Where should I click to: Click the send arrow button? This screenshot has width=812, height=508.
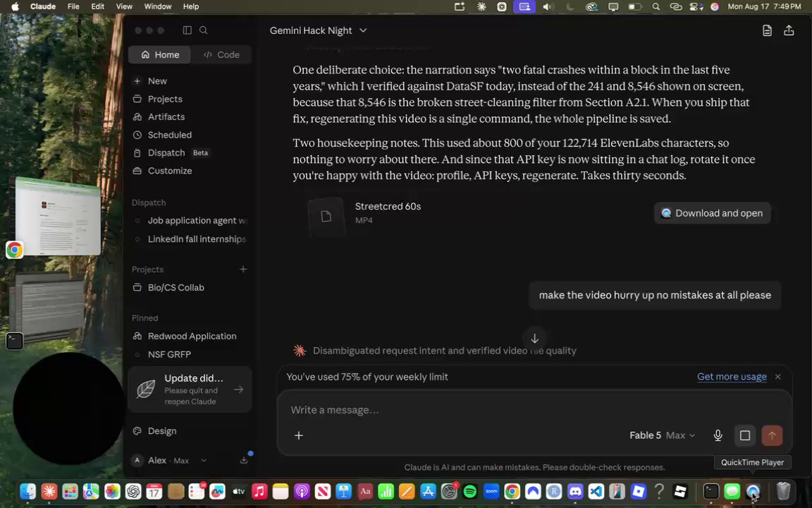coord(772,435)
